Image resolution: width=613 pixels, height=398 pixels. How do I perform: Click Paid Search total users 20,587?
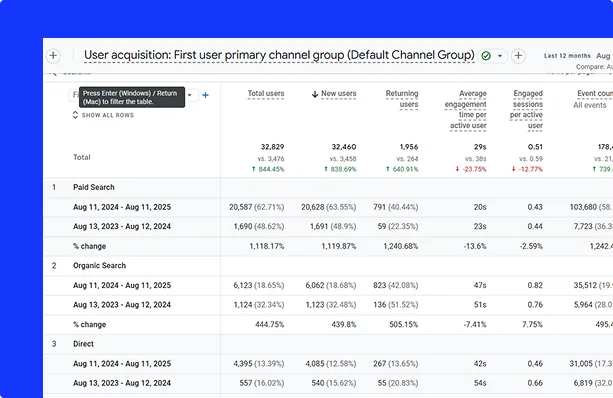257,207
